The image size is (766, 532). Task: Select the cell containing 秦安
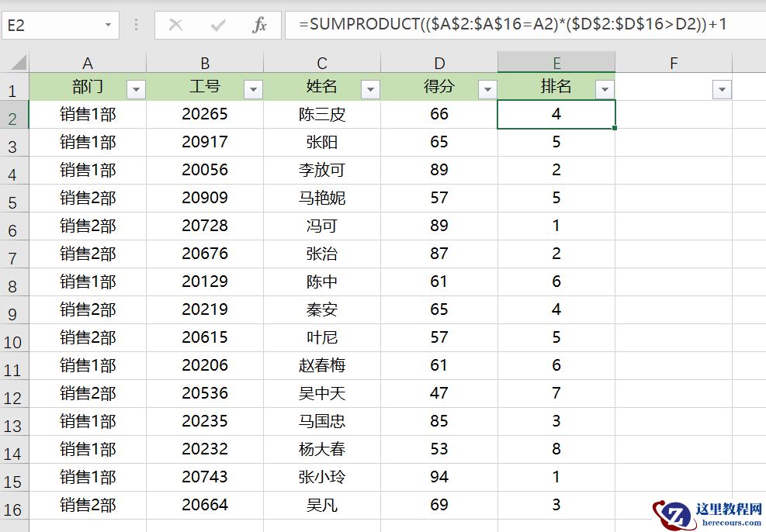(x=322, y=309)
